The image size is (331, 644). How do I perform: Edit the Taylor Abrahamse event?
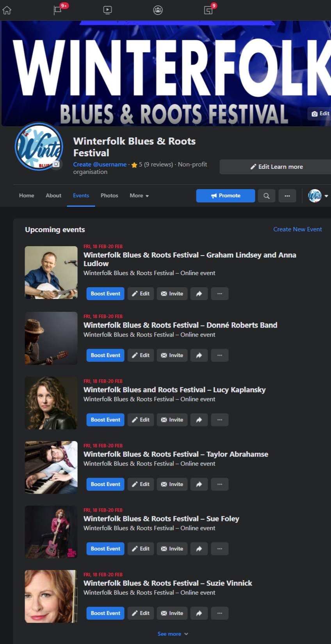141,485
